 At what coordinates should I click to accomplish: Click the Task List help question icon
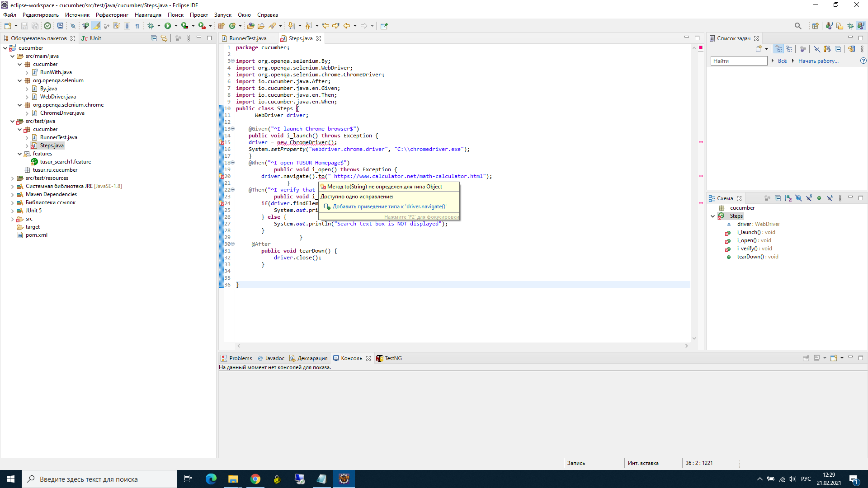(x=863, y=61)
